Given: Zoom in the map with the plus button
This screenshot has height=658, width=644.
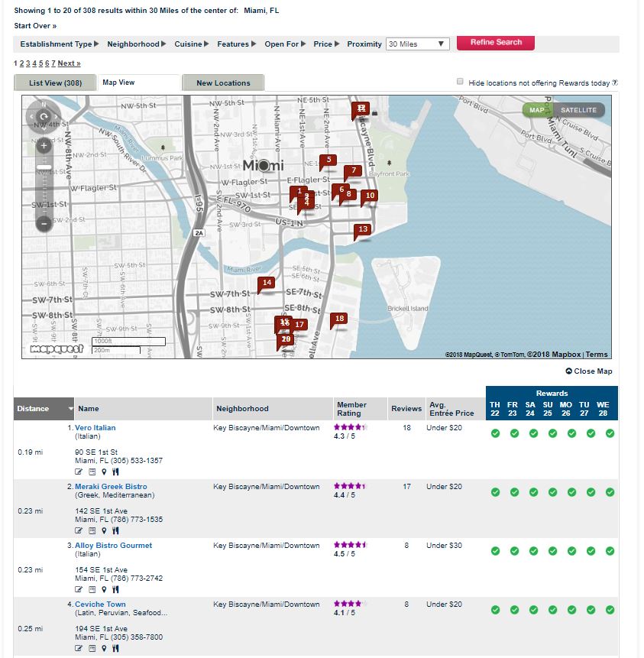Looking at the screenshot, I should coord(44,146).
